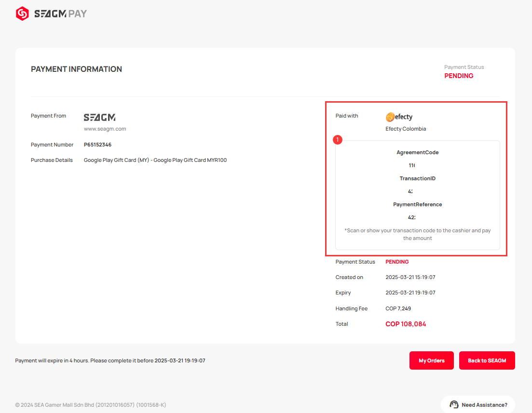The width and height of the screenshot is (532, 413).
Task: Click the Purchase Details label
Action: [x=52, y=160]
